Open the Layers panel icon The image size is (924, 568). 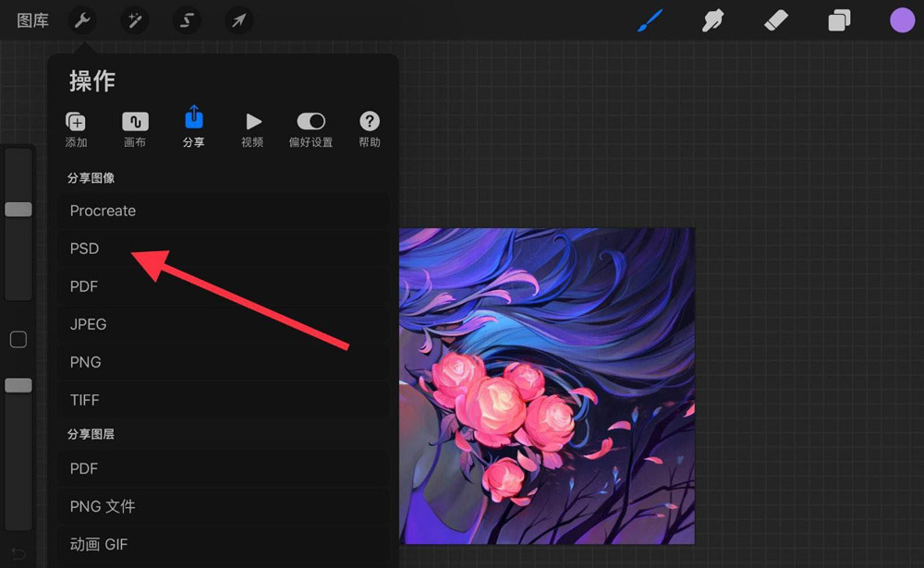tap(839, 19)
